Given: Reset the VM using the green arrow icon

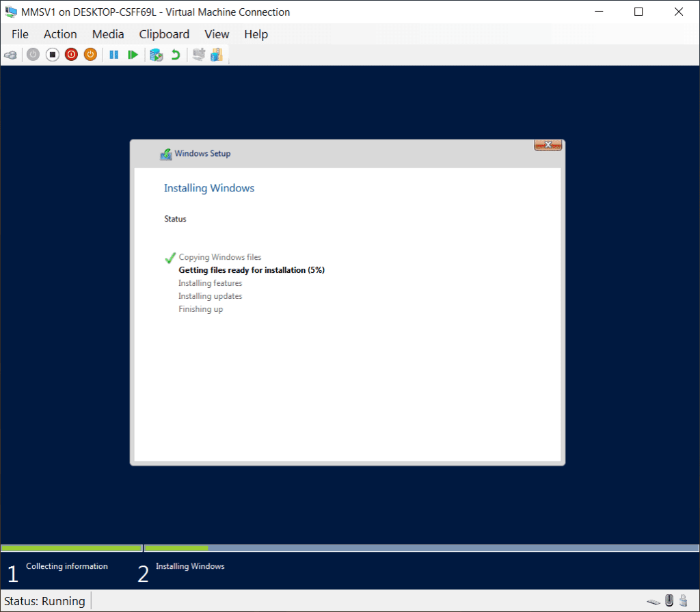Looking at the screenshot, I should [133, 55].
